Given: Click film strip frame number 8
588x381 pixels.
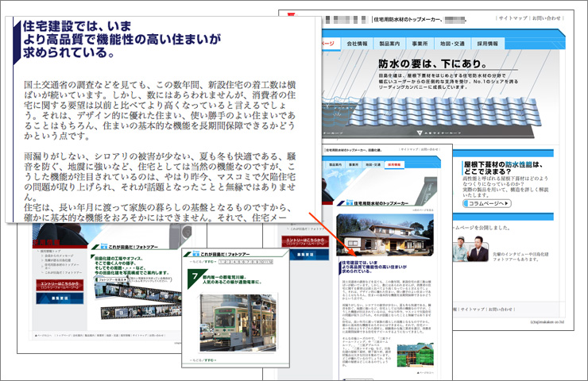Looking at the screenshot, I should tap(122, 312).
